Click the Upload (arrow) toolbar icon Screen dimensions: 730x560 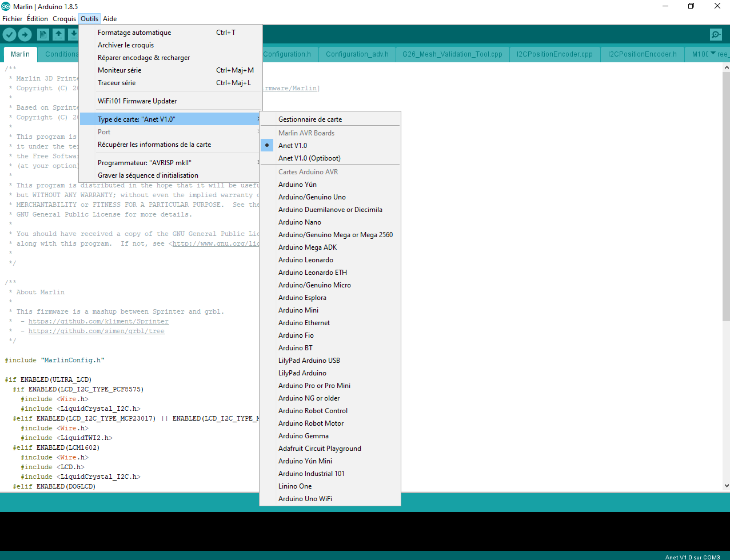(x=25, y=35)
